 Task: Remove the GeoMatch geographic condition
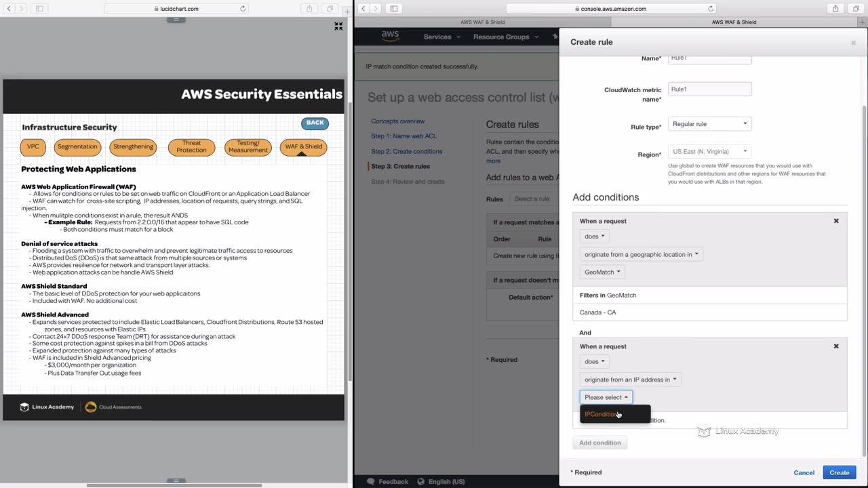[x=836, y=221]
